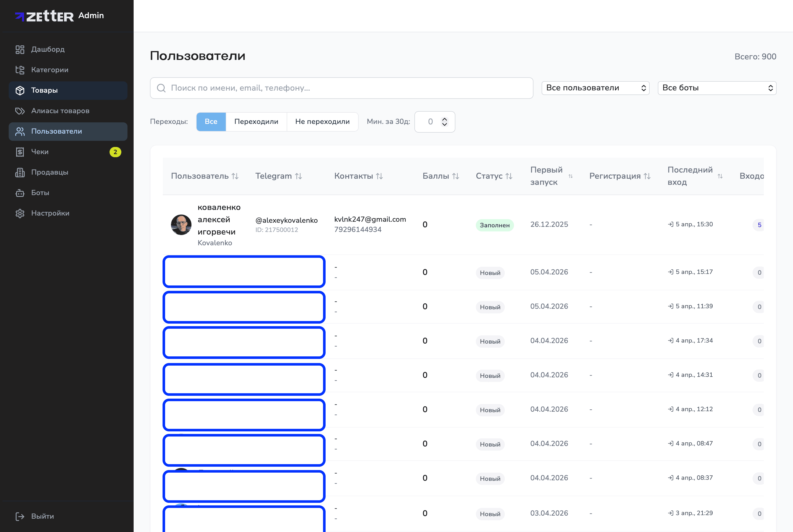793x532 pixels.
Task: Click the Настройки gear icon
Action: (x=20, y=214)
